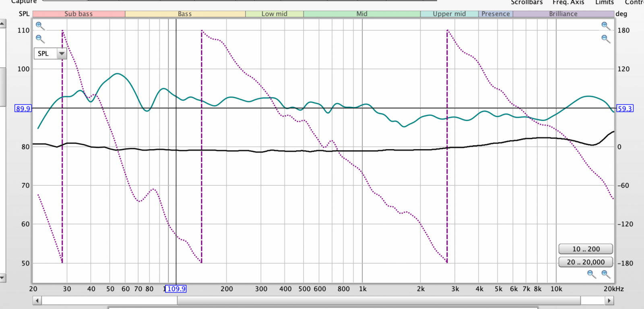The image size is (644, 309).
Task: Click the vertical scrollbar up arrow
Action: (2, 24)
